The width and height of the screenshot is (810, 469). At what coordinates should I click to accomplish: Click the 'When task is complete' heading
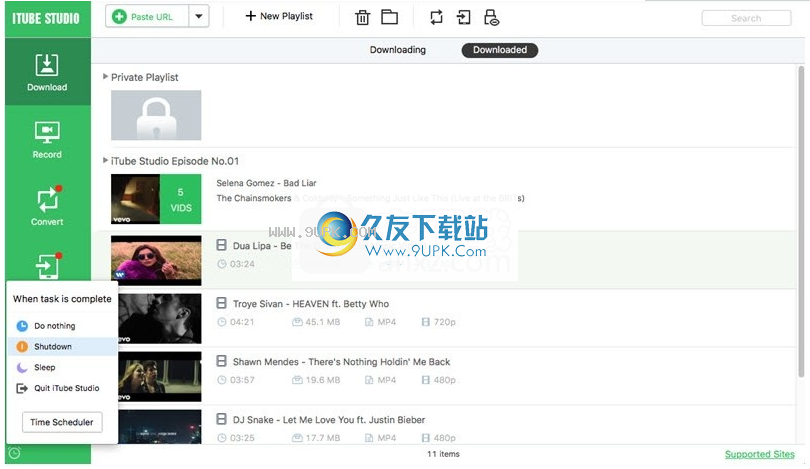[62, 299]
